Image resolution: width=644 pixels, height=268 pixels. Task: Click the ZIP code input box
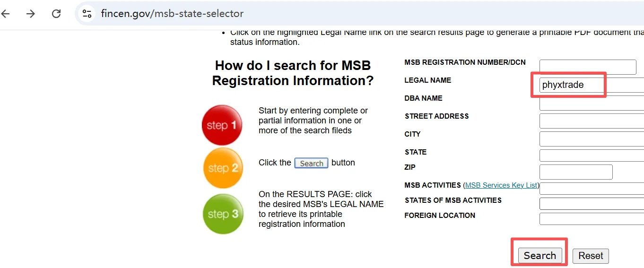click(576, 172)
